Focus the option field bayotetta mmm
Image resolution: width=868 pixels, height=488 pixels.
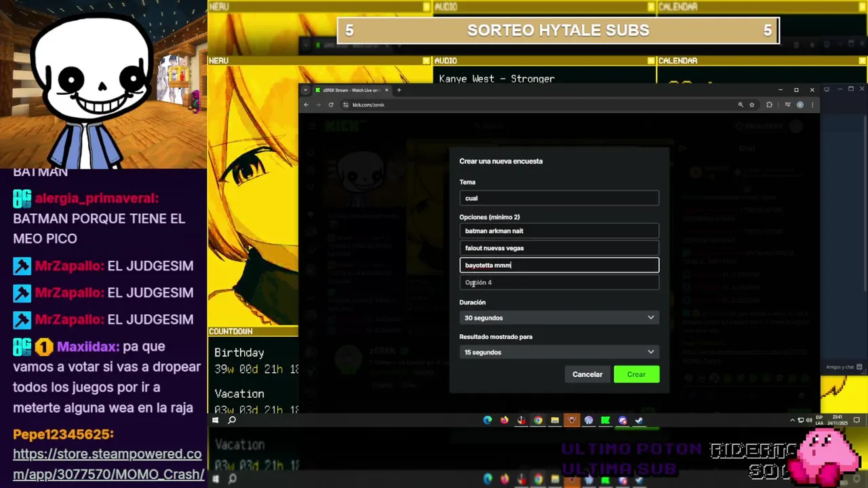click(559, 265)
